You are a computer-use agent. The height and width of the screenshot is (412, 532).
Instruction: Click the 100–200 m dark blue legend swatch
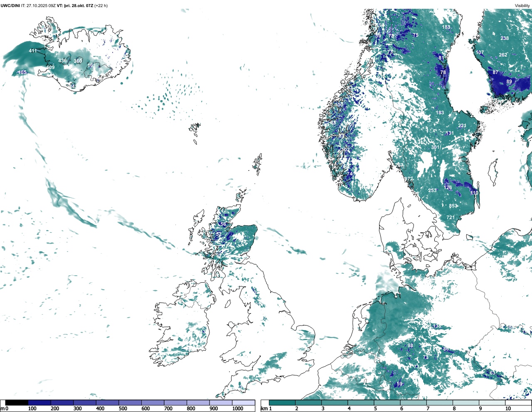(39, 403)
